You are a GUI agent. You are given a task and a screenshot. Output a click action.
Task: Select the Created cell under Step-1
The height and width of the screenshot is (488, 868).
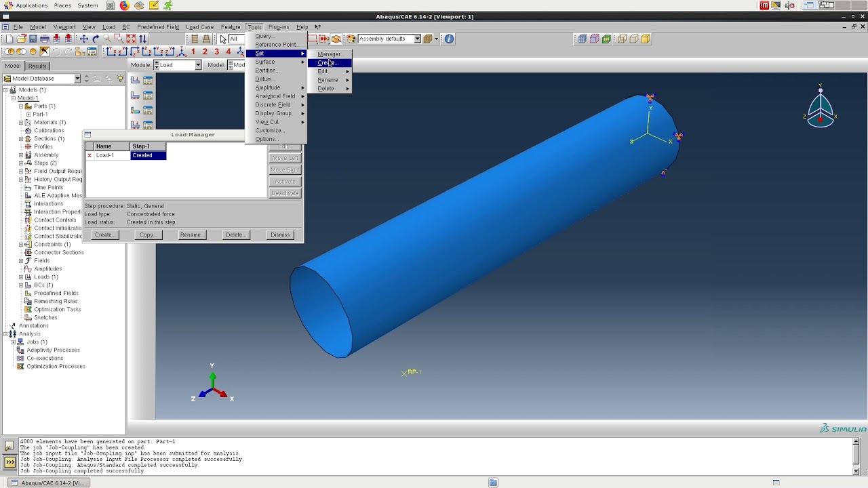click(x=148, y=155)
